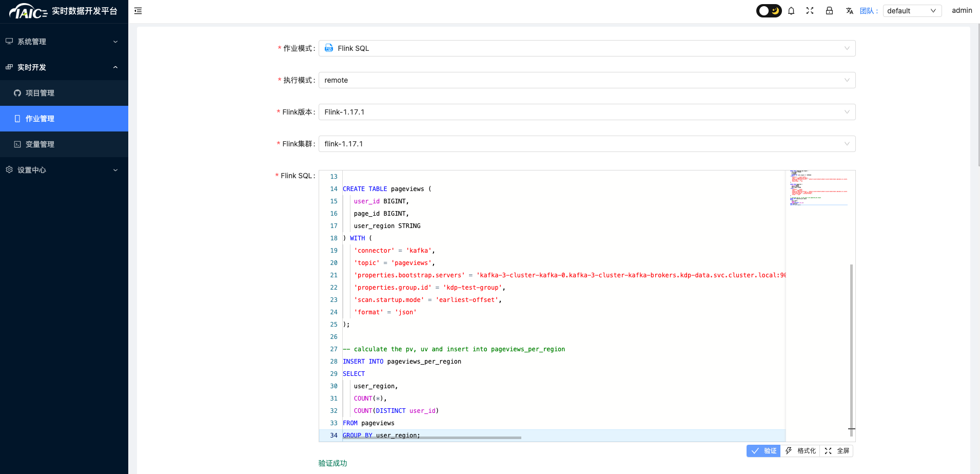Open 变量管理 menu item
Image resolution: width=980 pixels, height=474 pixels.
coord(64,144)
